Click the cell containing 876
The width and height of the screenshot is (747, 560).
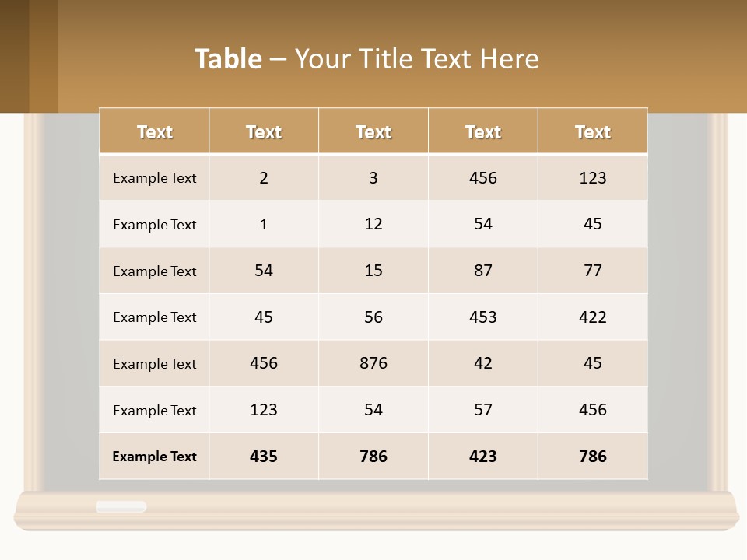tap(373, 363)
